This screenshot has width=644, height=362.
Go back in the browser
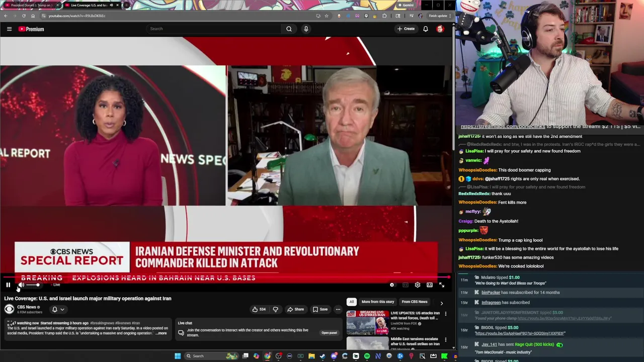pyautogui.click(x=6, y=16)
